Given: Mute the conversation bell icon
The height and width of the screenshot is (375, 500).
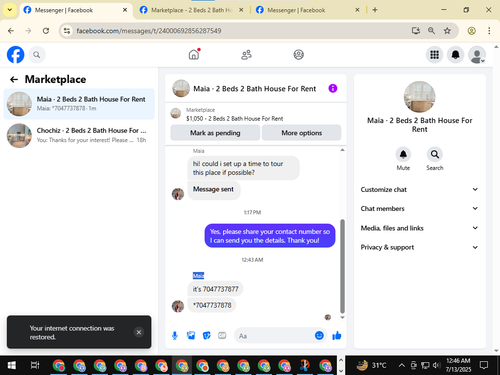Looking at the screenshot, I should (x=403, y=154).
